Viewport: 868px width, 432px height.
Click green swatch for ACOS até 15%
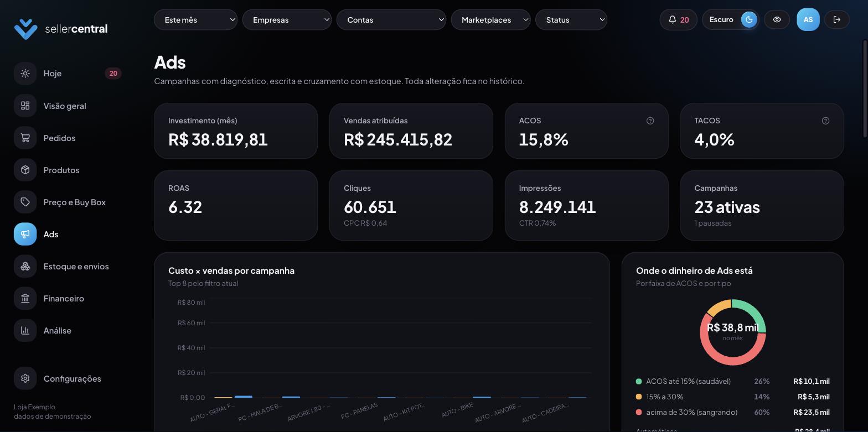coord(639,381)
